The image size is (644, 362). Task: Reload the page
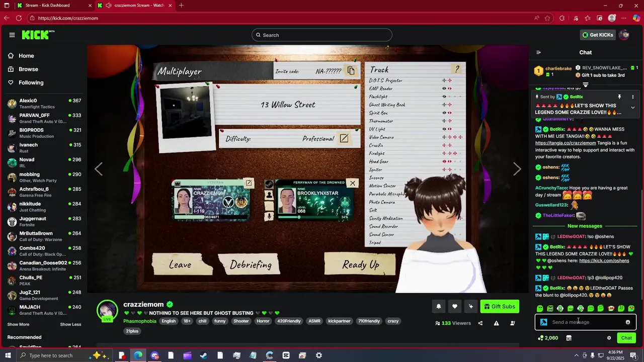click(x=19, y=18)
